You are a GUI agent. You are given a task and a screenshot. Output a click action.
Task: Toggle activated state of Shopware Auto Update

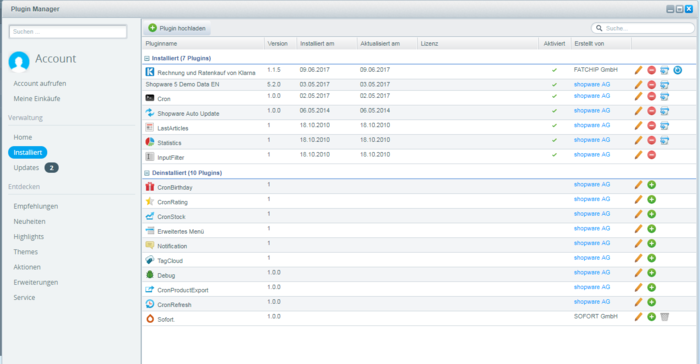[554, 111]
